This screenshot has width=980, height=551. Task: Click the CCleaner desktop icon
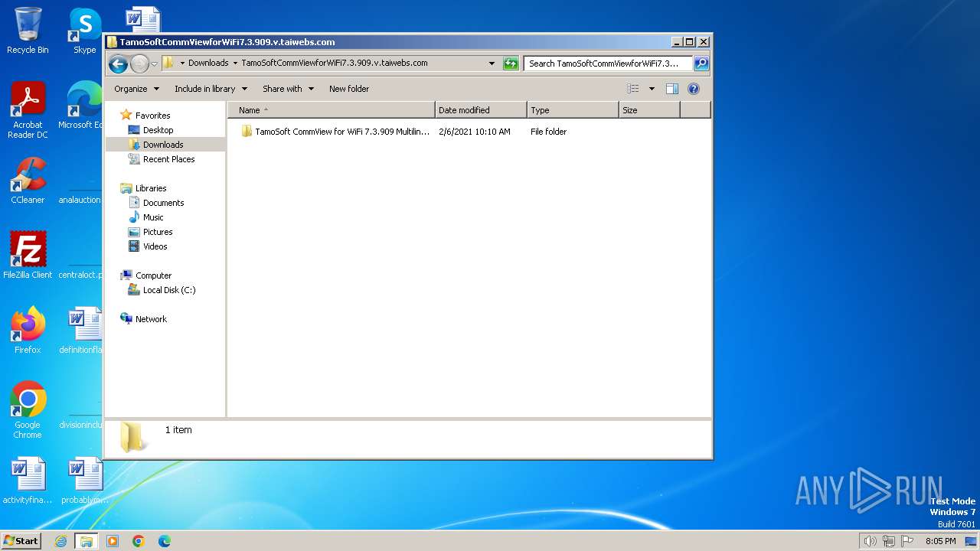coord(28,181)
